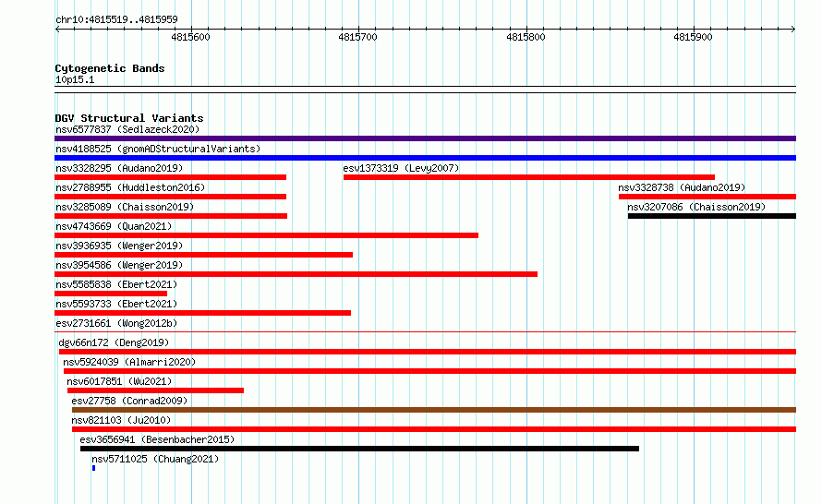Open the nsv4743669 (Quan2021) variant
The image size is (822, 504).
tap(114, 226)
